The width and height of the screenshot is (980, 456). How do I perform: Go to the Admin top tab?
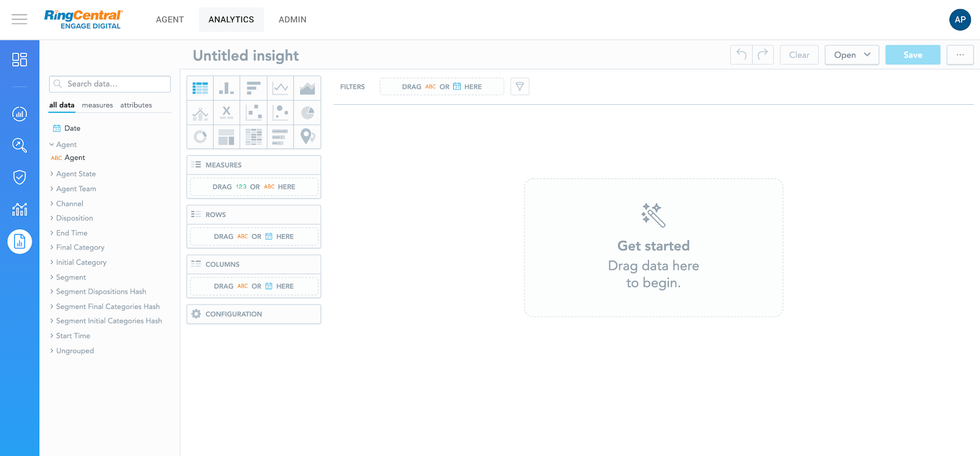tap(292, 20)
